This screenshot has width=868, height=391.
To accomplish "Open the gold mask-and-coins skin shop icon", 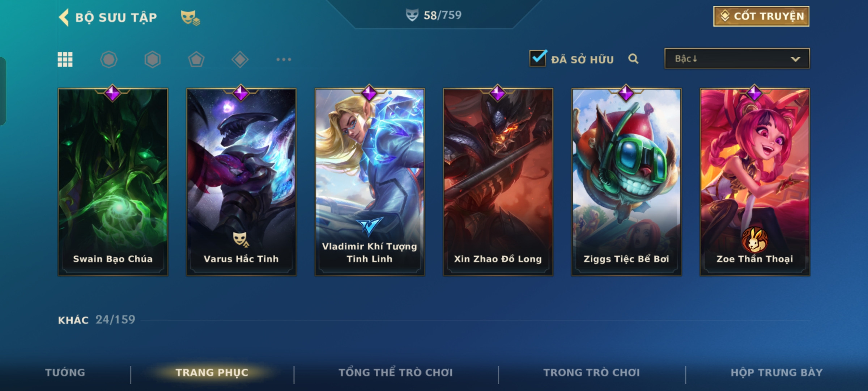I will [190, 17].
